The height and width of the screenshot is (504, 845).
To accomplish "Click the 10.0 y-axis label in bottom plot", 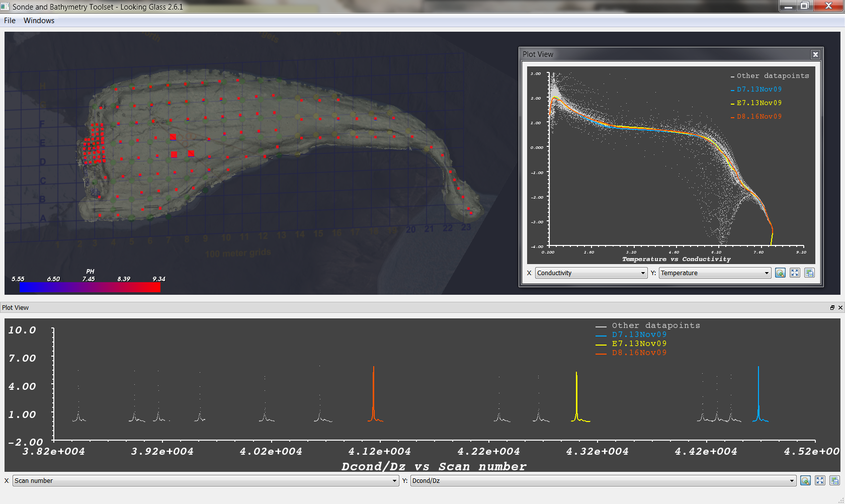I will (22, 330).
